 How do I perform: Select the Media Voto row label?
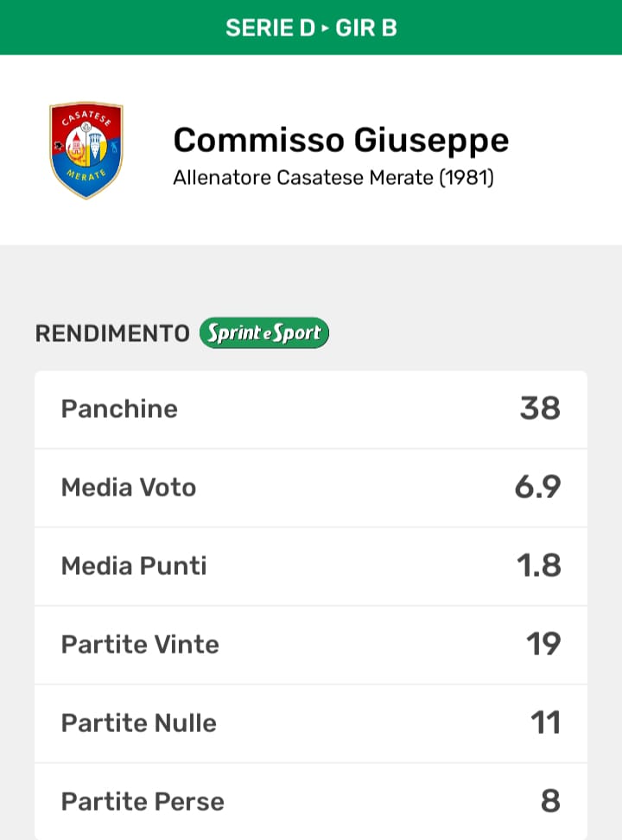[129, 487]
